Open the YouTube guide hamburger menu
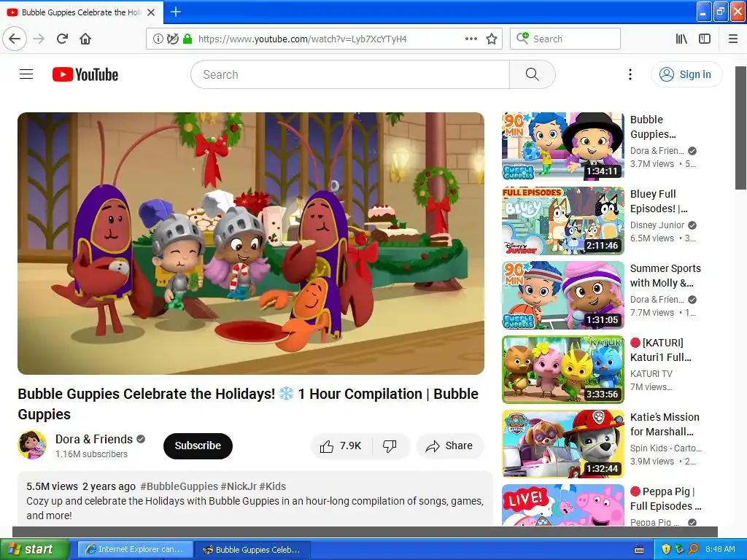Viewport: 747px width, 560px height. (x=26, y=74)
